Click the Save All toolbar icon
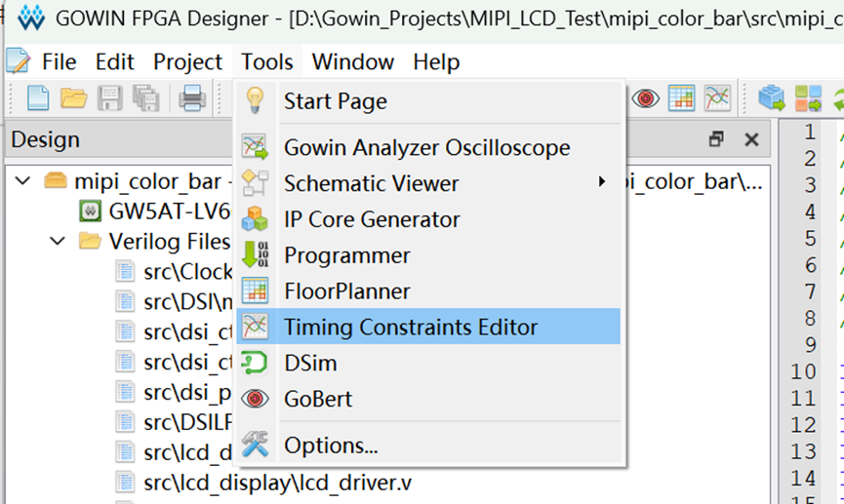Viewport: 844px width, 504px height. tap(145, 98)
